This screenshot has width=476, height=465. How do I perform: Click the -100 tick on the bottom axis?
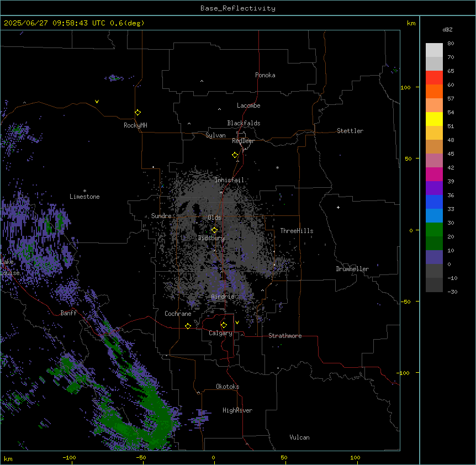point(69,457)
